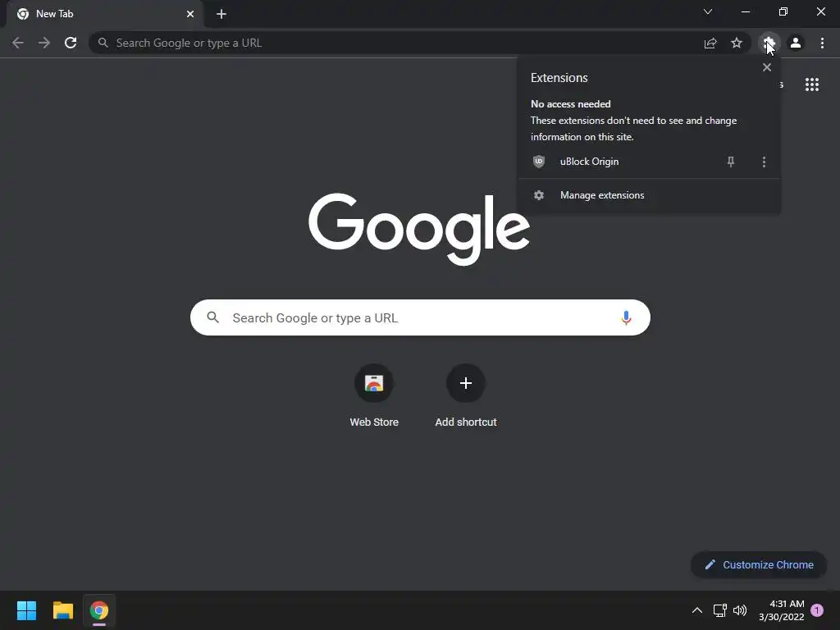This screenshot has width=840, height=630.
Task: Start voice search with microphone icon
Action: click(626, 317)
